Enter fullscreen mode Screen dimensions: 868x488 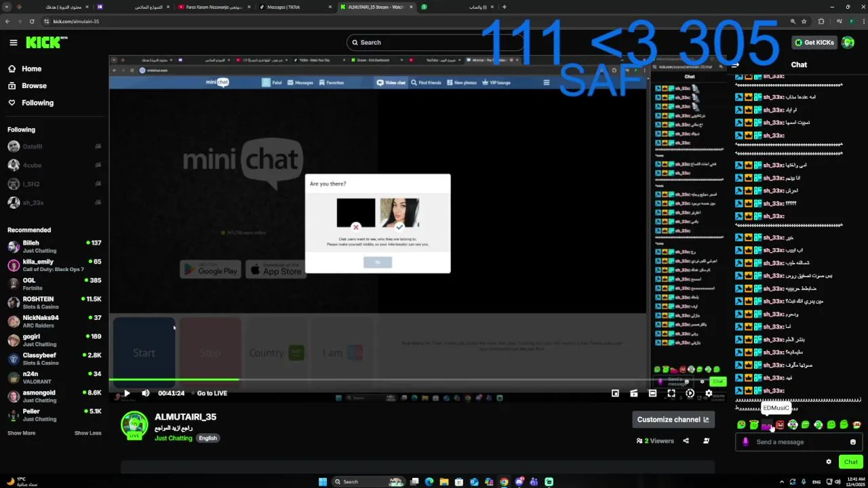(671, 393)
